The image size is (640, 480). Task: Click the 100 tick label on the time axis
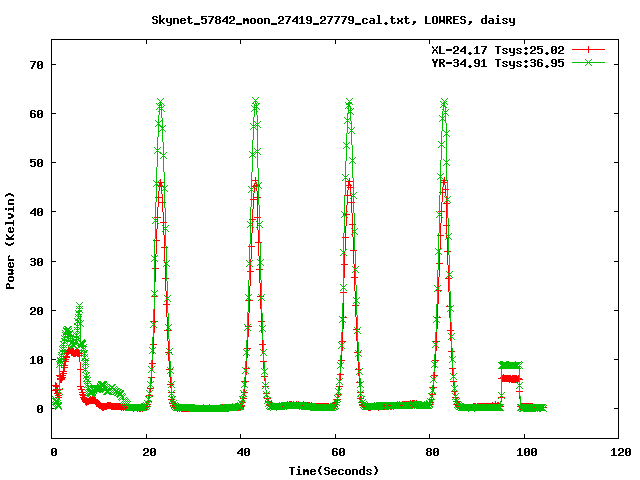click(527, 452)
